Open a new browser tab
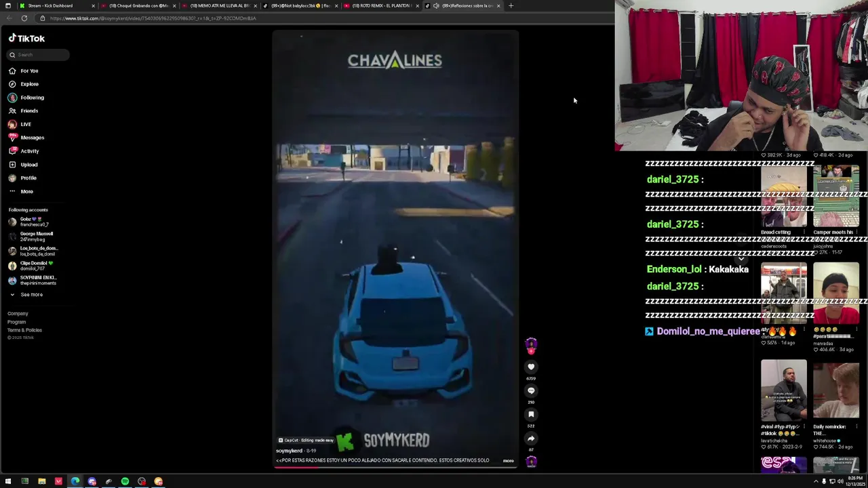 click(x=511, y=5)
